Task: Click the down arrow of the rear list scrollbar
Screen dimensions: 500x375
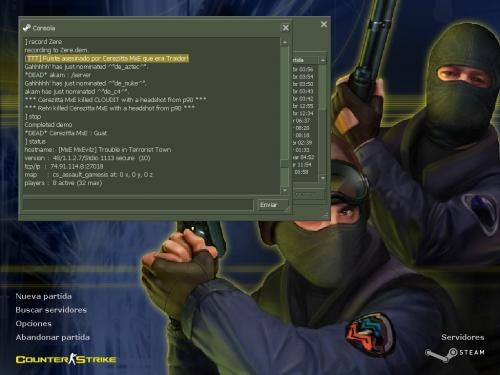Action: [x=323, y=178]
